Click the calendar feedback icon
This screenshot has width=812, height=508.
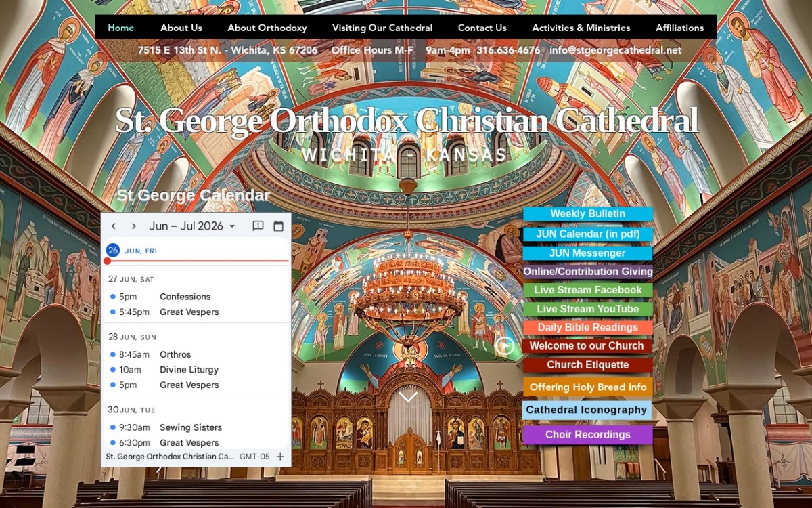click(258, 226)
